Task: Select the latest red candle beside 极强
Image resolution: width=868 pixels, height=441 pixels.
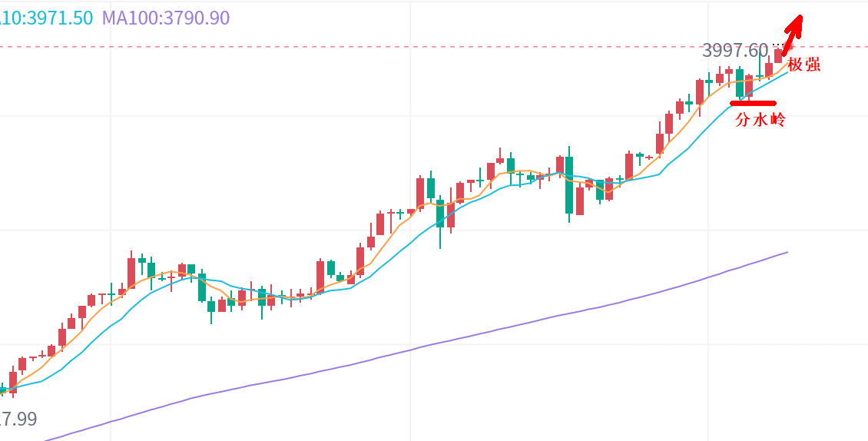Action: [778, 56]
